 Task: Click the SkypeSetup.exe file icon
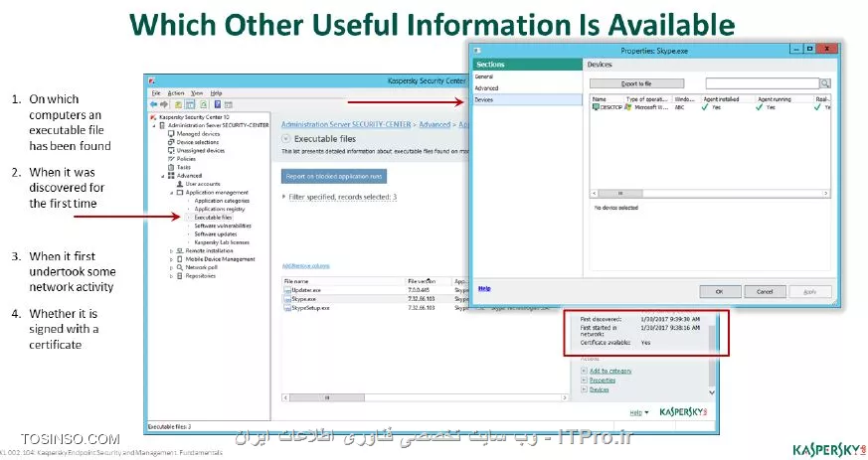(287, 307)
